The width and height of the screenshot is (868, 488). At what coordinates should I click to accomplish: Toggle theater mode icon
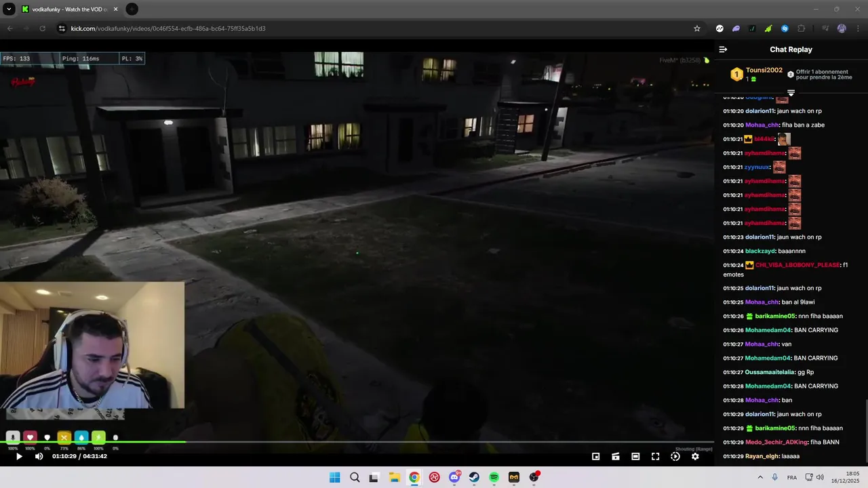[635, 456]
